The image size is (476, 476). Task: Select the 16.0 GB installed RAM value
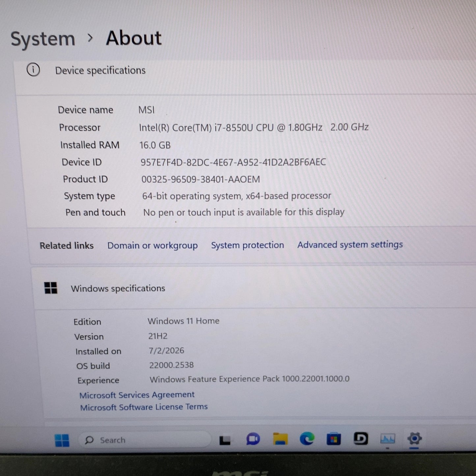[155, 145]
